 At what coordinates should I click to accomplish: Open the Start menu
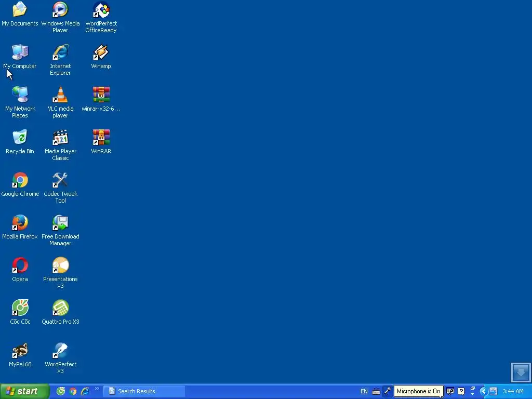[24, 391]
